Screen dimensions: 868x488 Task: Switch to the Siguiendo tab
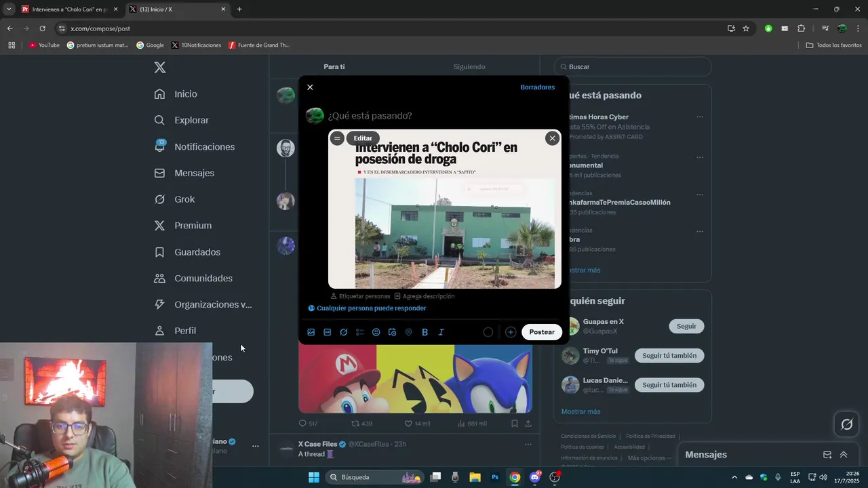[469, 67]
